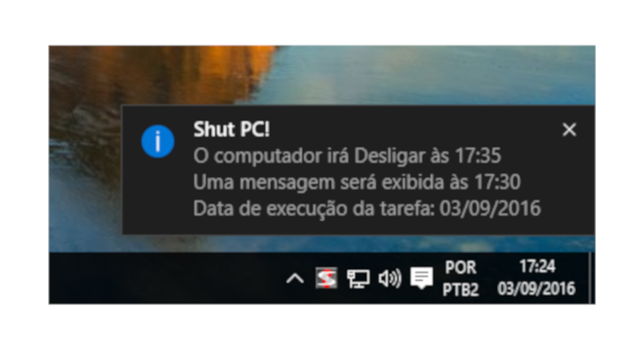This screenshot has width=644, height=362.
Task: Click empty space below the info icon
Action: click(x=158, y=197)
